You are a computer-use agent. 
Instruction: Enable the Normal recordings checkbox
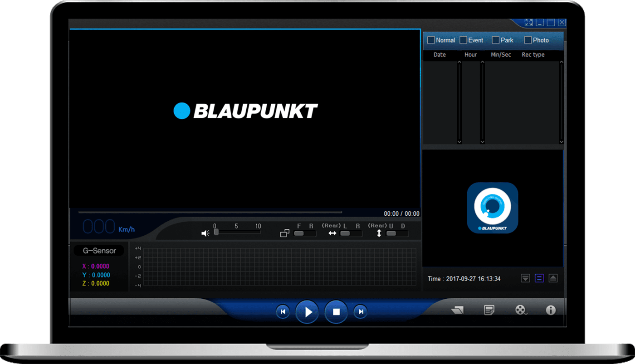point(431,40)
